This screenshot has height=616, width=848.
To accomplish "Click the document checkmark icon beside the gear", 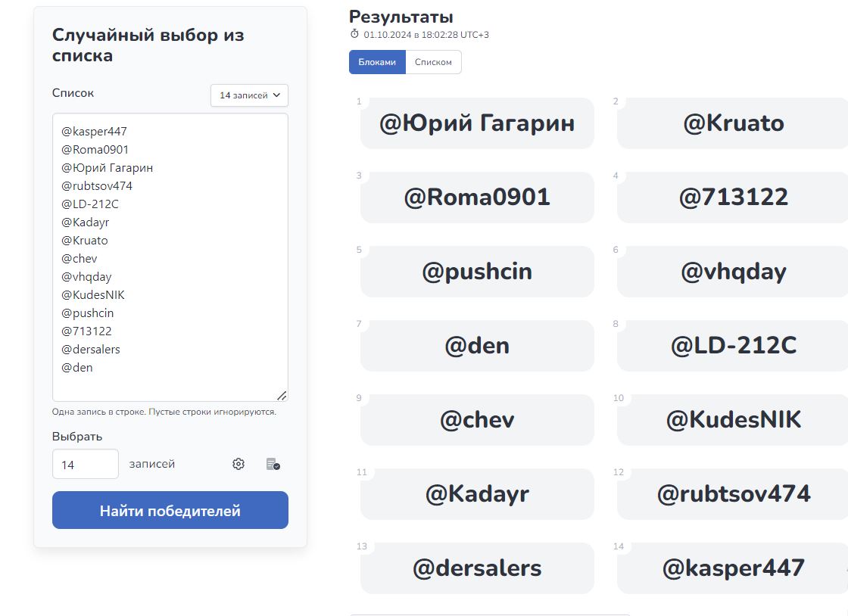I will (x=273, y=464).
